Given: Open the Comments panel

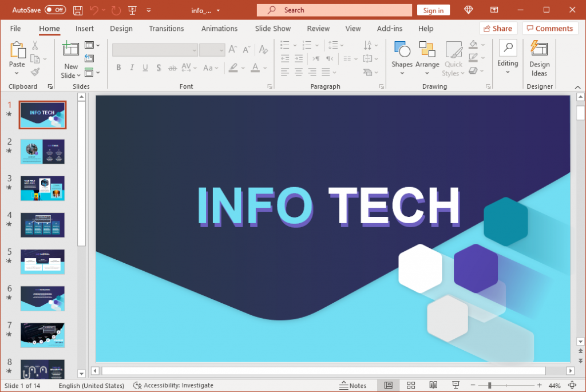Looking at the screenshot, I should tap(550, 28).
